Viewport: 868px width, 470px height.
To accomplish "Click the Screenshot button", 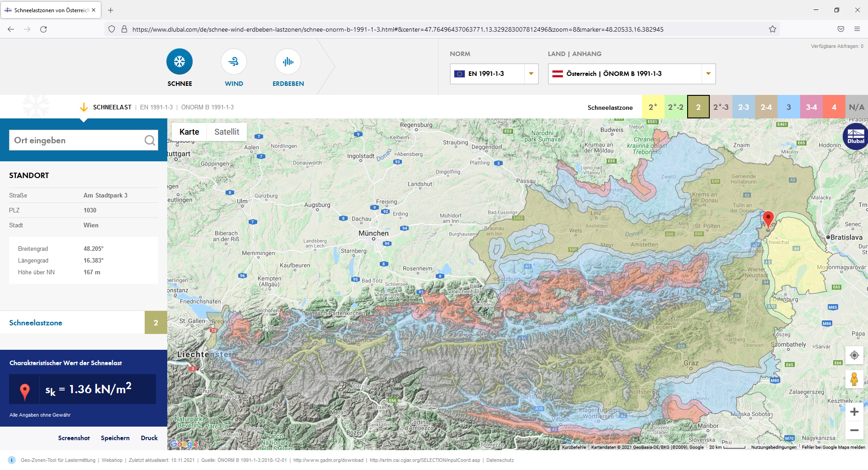I will 74,438.
